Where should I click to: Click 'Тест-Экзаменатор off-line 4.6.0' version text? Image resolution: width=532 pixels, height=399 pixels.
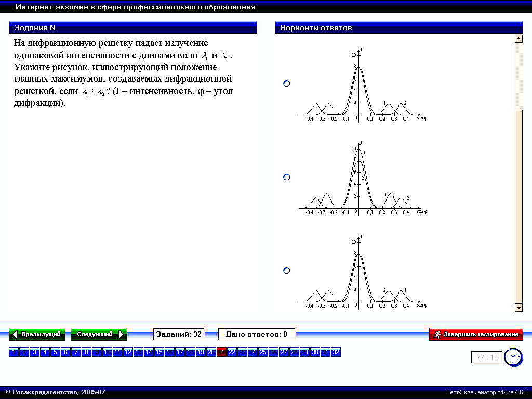click(487, 392)
